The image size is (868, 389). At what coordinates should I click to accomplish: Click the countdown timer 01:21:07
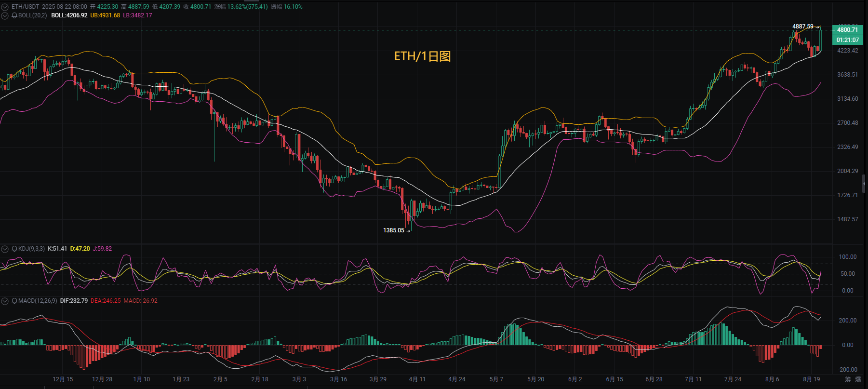(848, 40)
